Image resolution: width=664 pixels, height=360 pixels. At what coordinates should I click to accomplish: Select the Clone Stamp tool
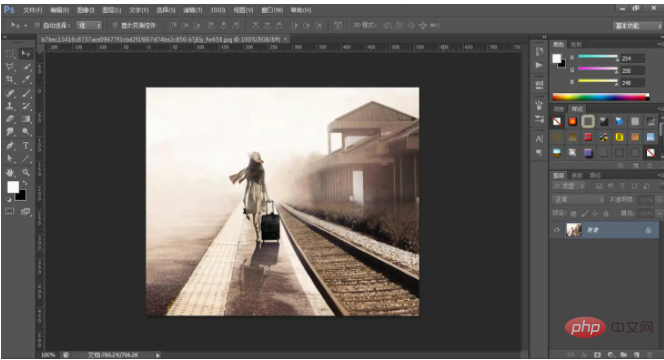coord(10,106)
